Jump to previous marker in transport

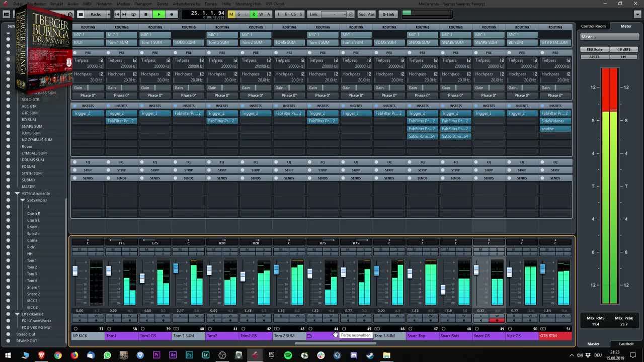(117, 14)
